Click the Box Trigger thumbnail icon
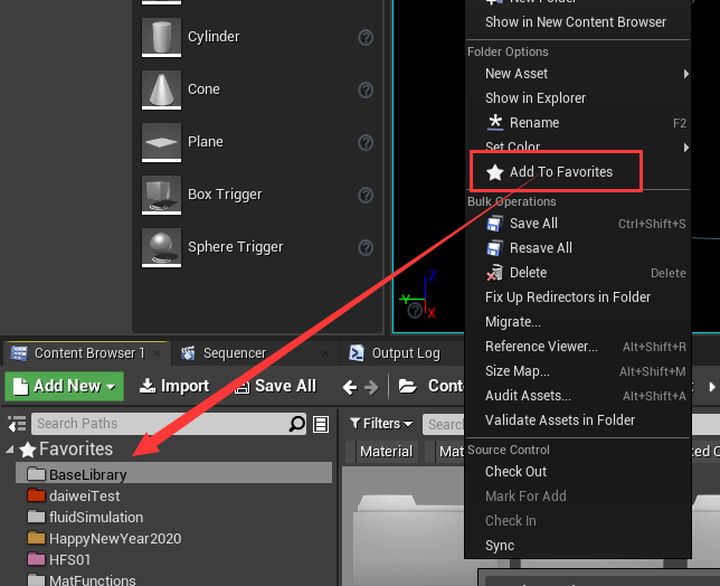Image resolution: width=720 pixels, height=586 pixels. coord(161,195)
